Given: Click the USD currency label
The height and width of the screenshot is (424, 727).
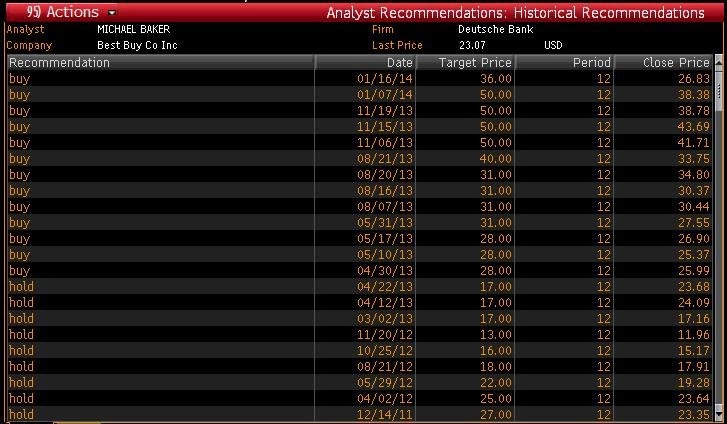Looking at the screenshot, I should (x=553, y=45).
